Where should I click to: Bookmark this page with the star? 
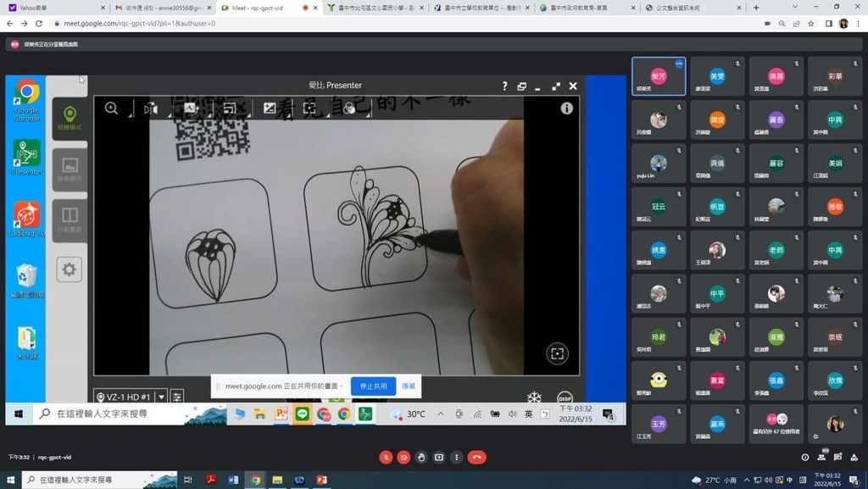pos(811,24)
